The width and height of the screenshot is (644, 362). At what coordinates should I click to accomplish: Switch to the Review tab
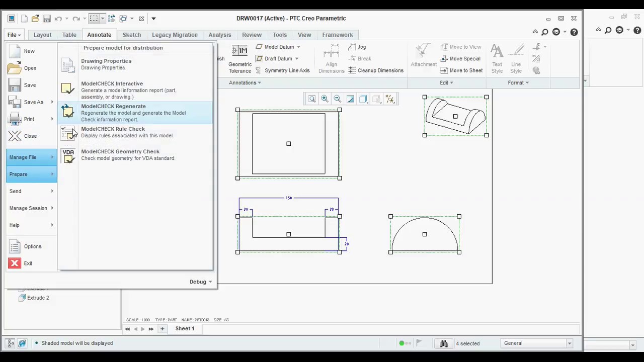[x=252, y=35]
